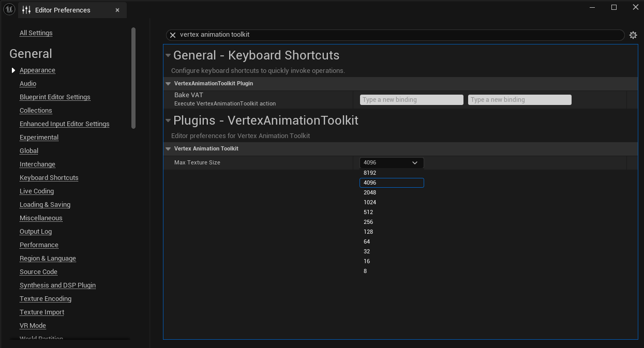Go to Keyboard Shortcuts settings
This screenshot has width=644, height=348.
coord(49,178)
